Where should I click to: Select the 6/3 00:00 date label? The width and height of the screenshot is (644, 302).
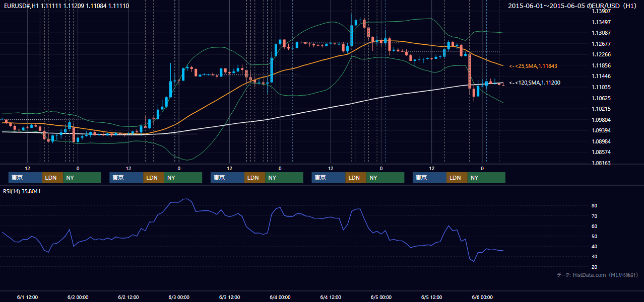[x=179, y=297]
